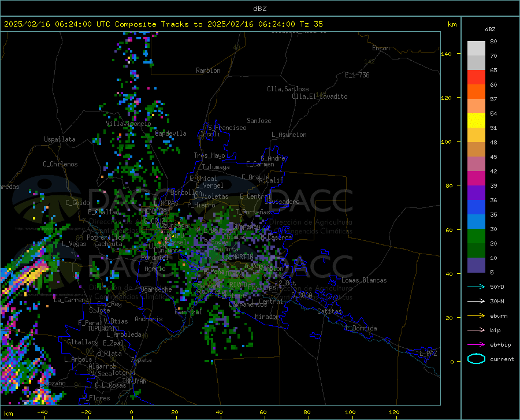This screenshot has height=420, width=520.
Task: Click the Carrizal label
Action: [x=188, y=312]
